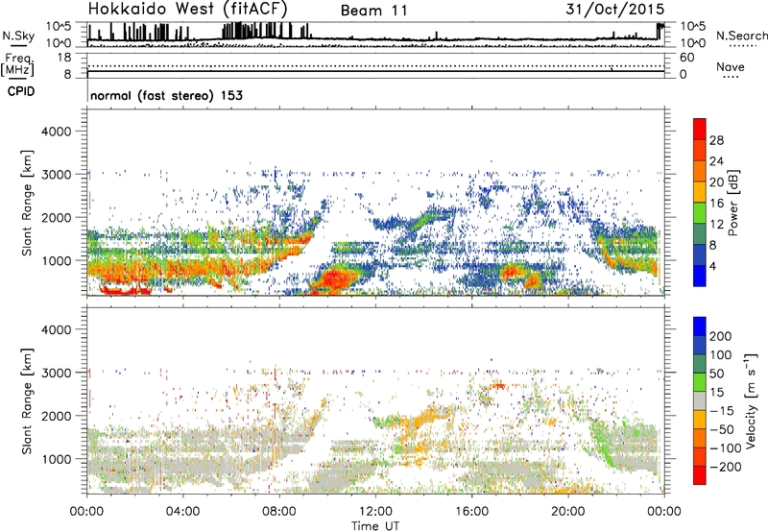Click velocity colorbar value '-15'

point(721,411)
